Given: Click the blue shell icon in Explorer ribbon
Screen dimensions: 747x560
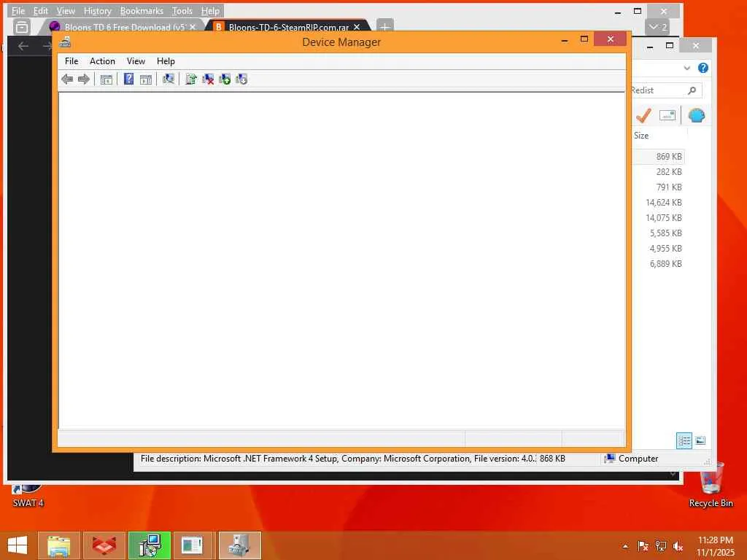Looking at the screenshot, I should pyautogui.click(x=697, y=115).
